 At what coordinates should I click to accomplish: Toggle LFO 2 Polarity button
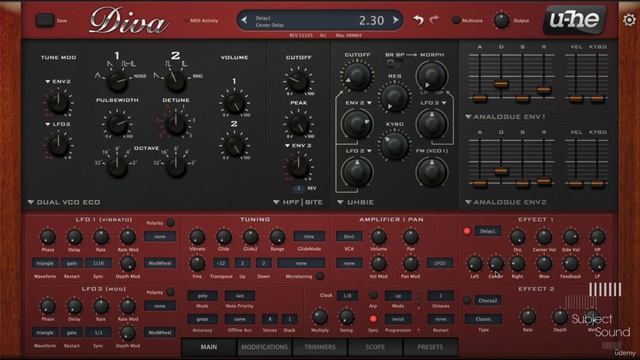(170, 292)
